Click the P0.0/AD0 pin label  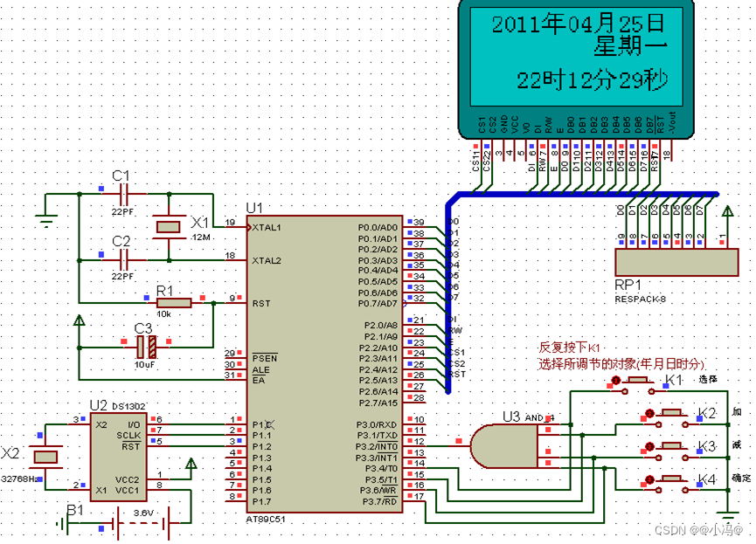pos(378,227)
